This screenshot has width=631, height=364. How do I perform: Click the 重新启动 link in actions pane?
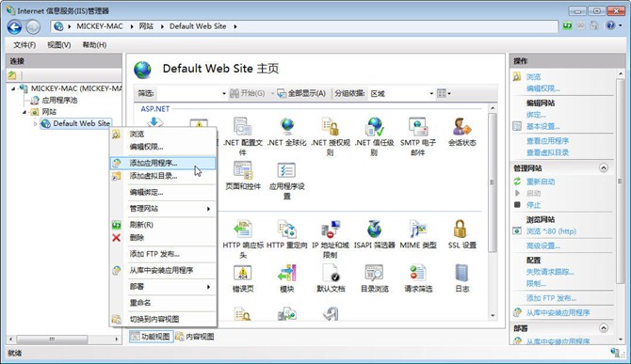click(x=541, y=182)
